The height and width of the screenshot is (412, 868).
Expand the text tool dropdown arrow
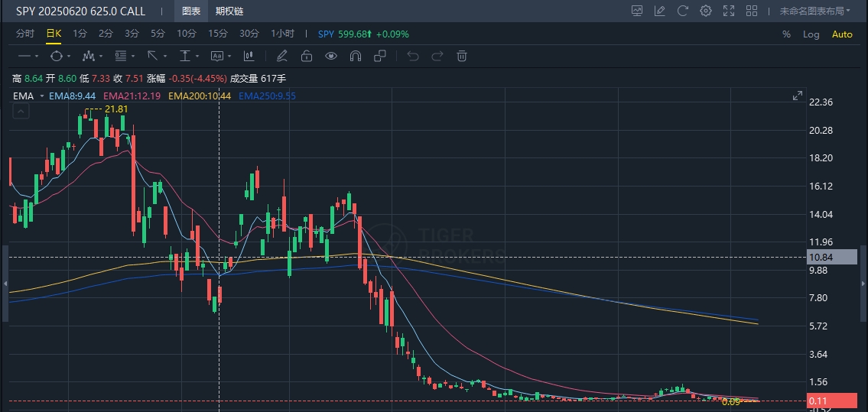pyautogui.click(x=229, y=57)
